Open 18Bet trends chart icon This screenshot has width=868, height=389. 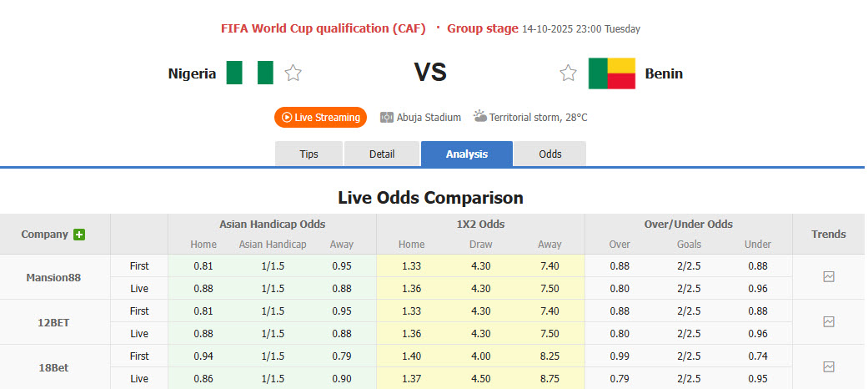[x=828, y=366]
